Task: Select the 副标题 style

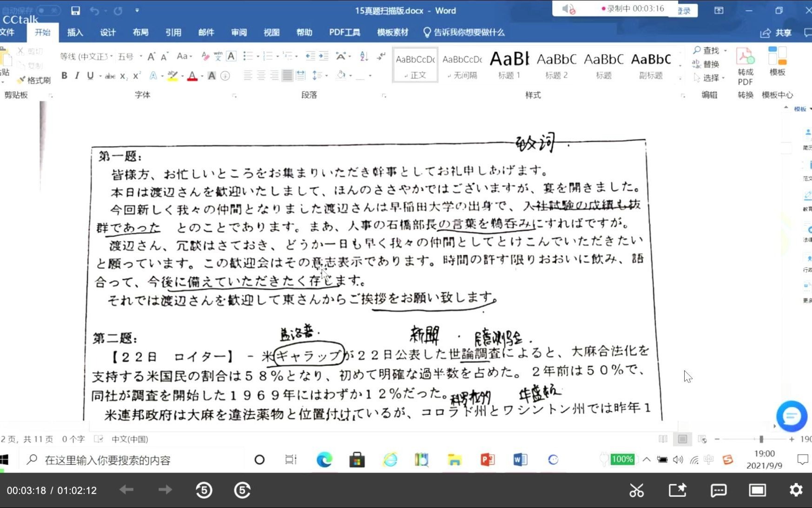Action: 651,65
